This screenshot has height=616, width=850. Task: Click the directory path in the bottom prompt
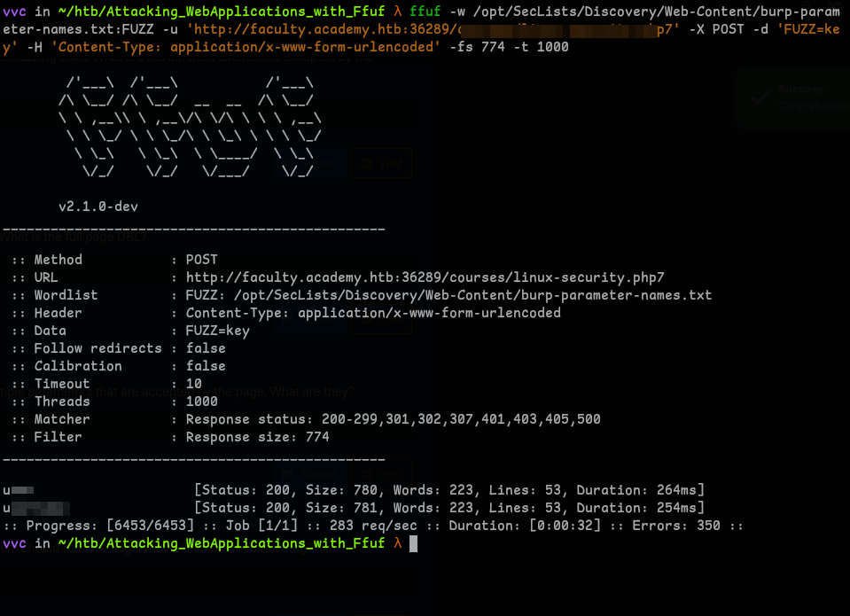click(222, 543)
